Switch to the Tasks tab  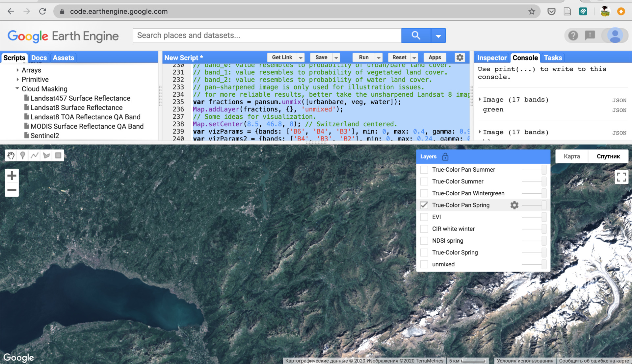pyautogui.click(x=553, y=58)
